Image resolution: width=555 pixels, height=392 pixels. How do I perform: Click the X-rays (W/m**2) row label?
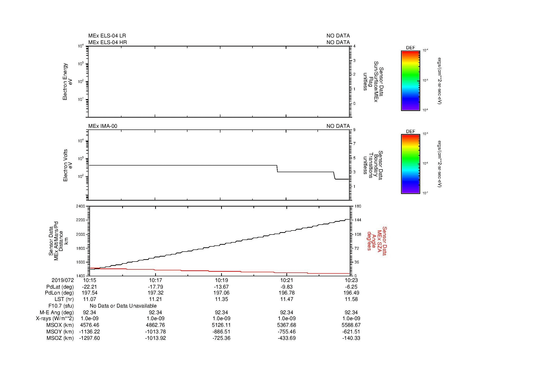click(x=55, y=318)
